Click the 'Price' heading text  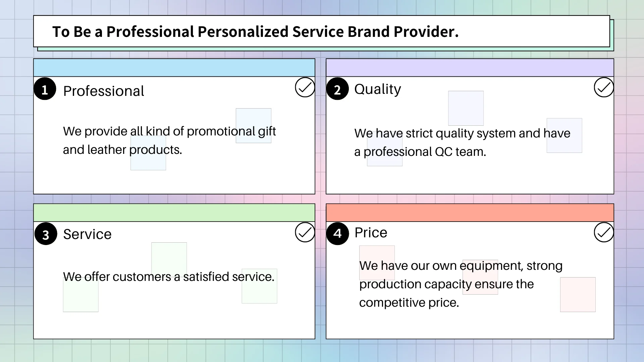click(x=371, y=233)
